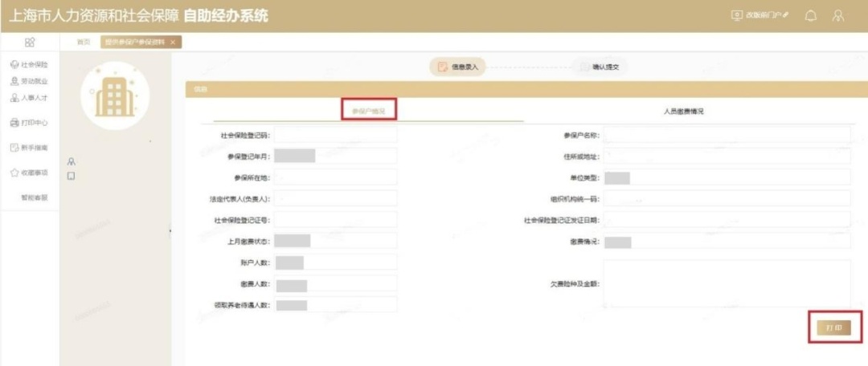Select 人事人才 in the sidebar
This screenshot has width=868, height=366.
[x=30, y=98]
